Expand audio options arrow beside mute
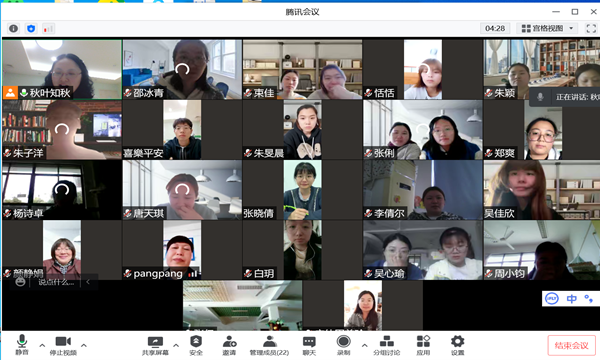This screenshot has height=360, width=600. (42, 345)
